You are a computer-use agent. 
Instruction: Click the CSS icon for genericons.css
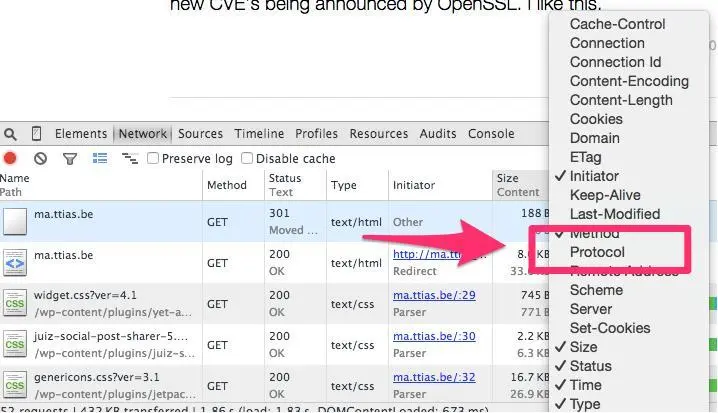coord(15,386)
